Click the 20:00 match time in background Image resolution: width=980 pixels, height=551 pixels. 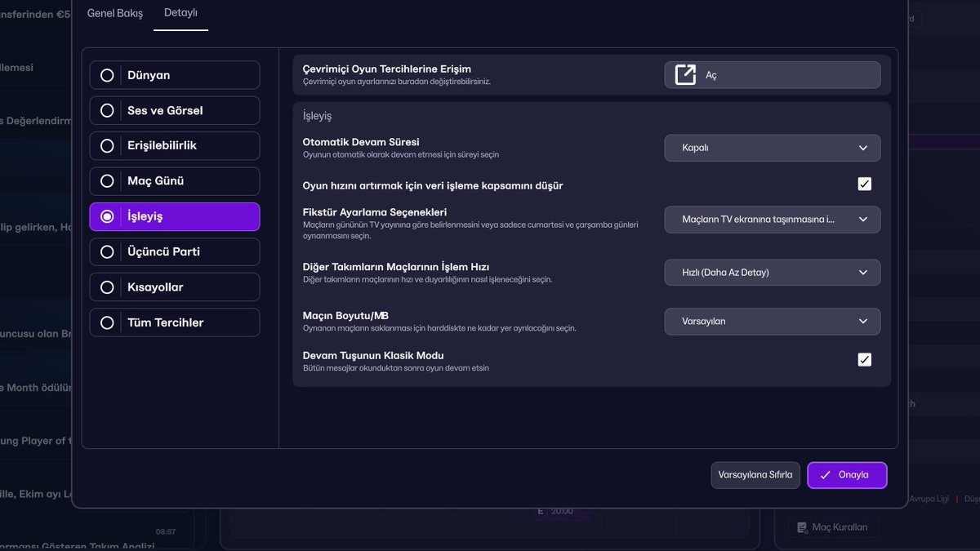pyautogui.click(x=562, y=512)
